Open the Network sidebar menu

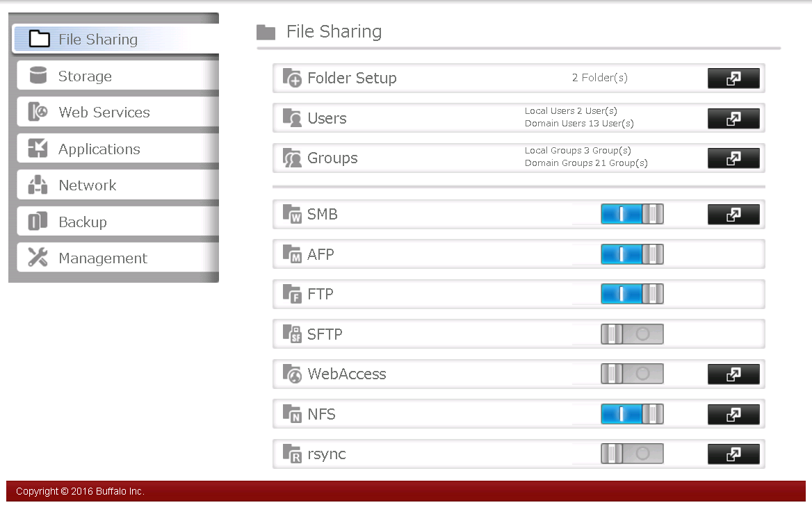[x=87, y=185]
